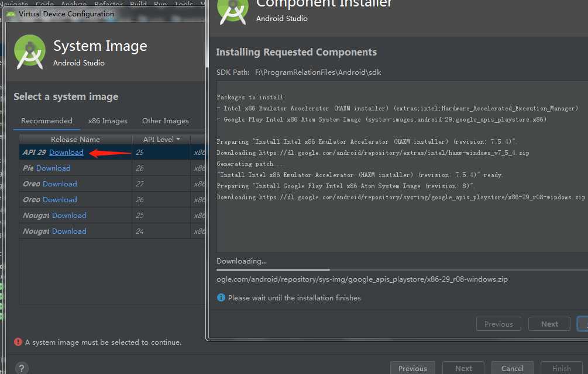The image size is (588, 374).
Task: Click the help question mark icon
Action: (22, 368)
